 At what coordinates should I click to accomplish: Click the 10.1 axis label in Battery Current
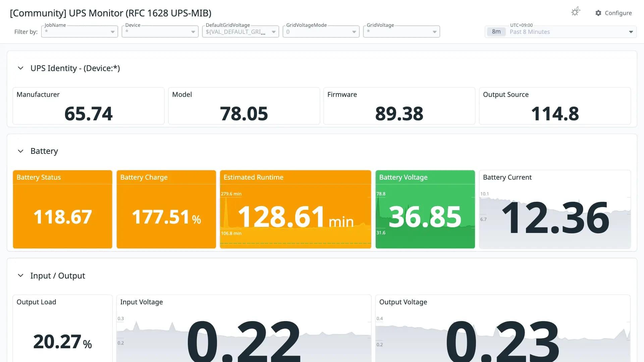[x=484, y=194]
